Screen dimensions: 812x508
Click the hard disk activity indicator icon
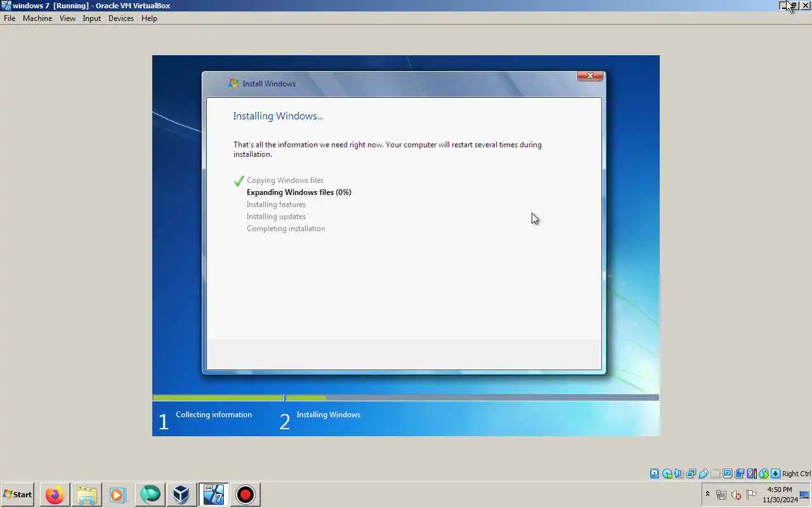click(655, 473)
